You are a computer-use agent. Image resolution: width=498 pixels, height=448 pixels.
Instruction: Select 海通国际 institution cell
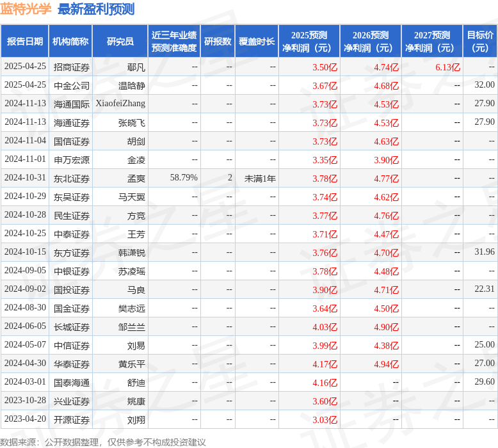(72, 104)
